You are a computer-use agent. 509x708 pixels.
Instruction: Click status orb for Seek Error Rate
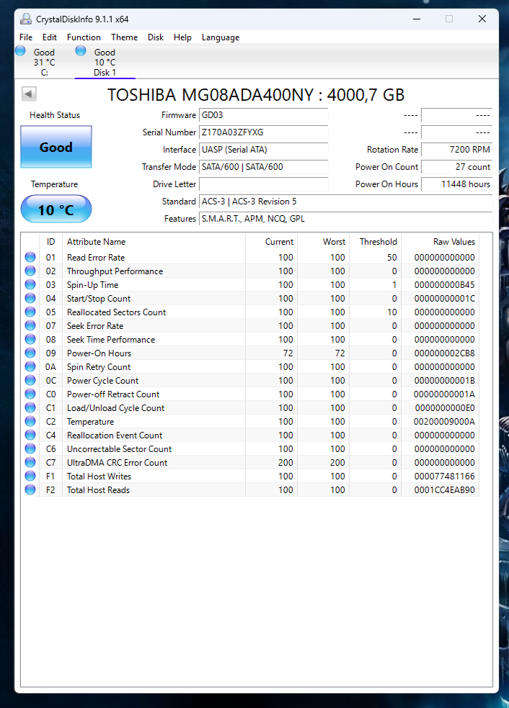(30, 326)
